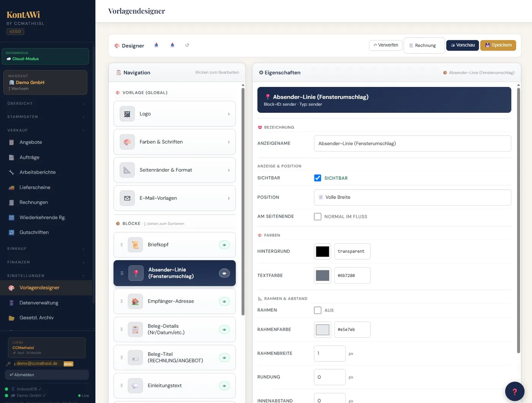
Task: Expand the Farben & Schriften chevron
Action: click(229, 142)
